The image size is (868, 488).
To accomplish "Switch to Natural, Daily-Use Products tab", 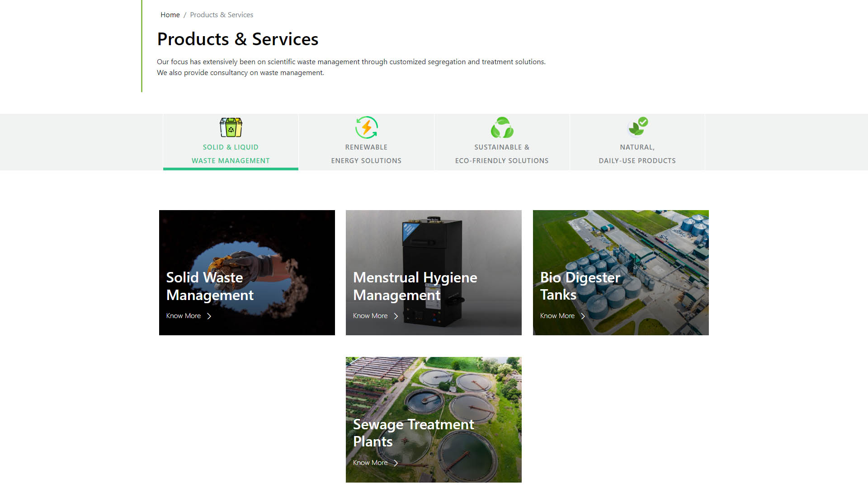I will (637, 142).
